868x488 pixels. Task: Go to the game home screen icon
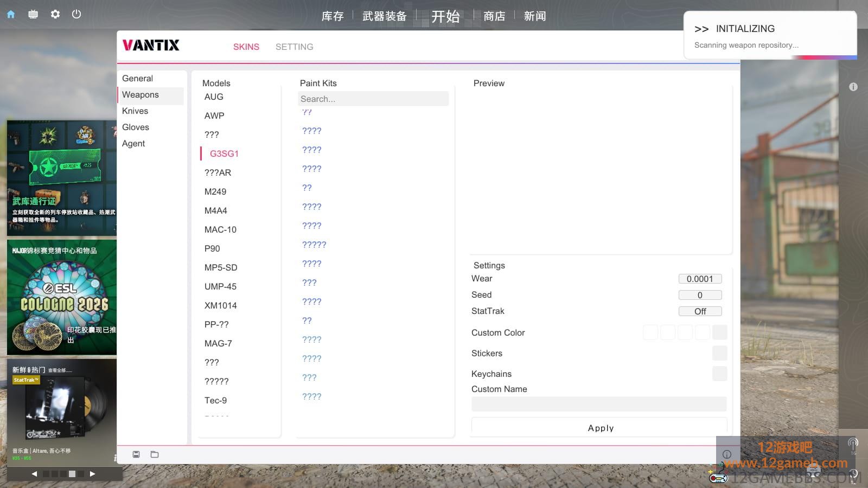click(11, 14)
